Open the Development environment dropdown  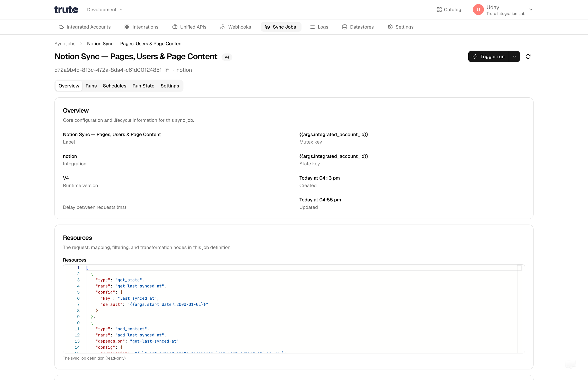105,9
